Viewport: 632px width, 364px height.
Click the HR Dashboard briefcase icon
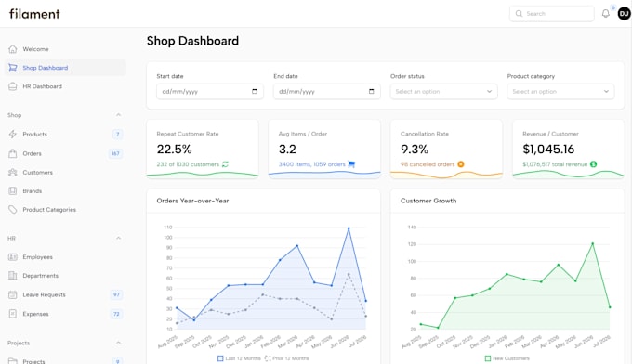[x=12, y=86]
